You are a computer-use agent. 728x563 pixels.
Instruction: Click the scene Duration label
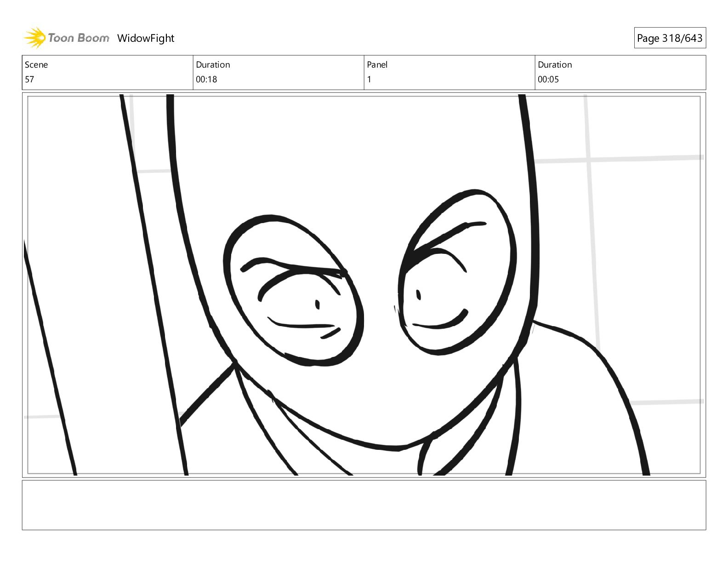[x=213, y=65]
